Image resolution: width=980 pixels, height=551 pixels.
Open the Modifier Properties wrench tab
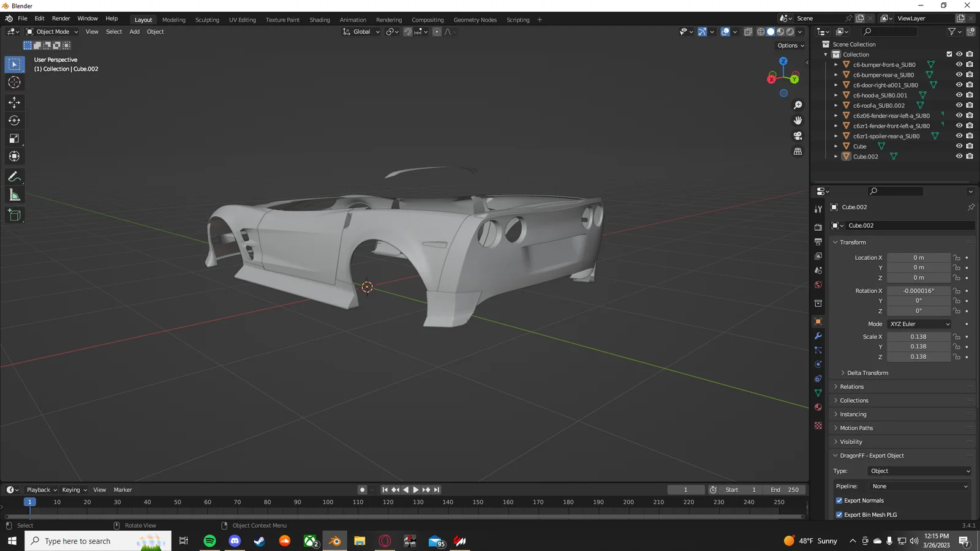[x=818, y=335]
